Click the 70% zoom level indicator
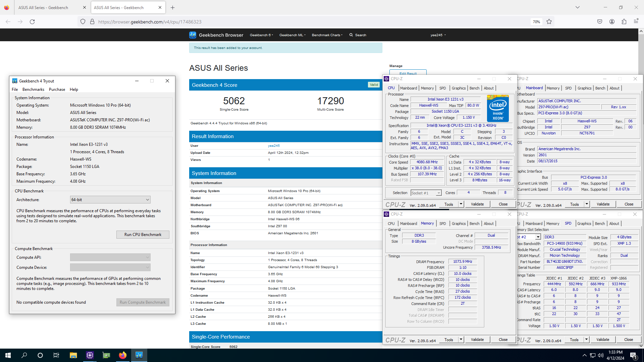 [536, 22]
